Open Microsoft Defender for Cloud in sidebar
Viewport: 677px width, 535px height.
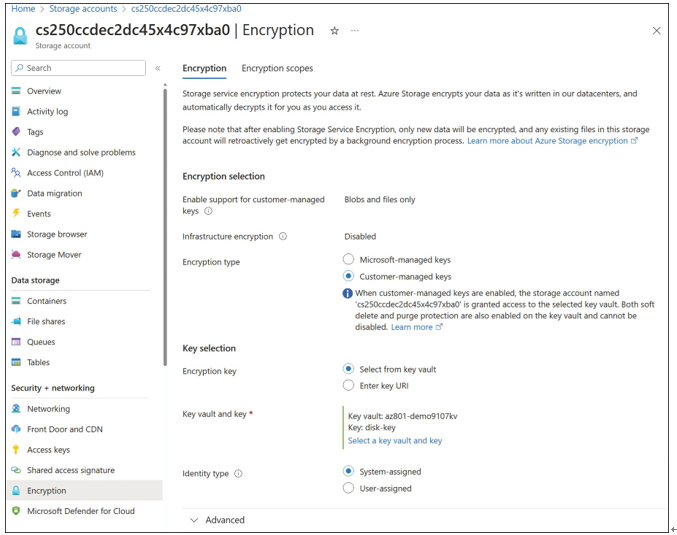click(x=82, y=511)
